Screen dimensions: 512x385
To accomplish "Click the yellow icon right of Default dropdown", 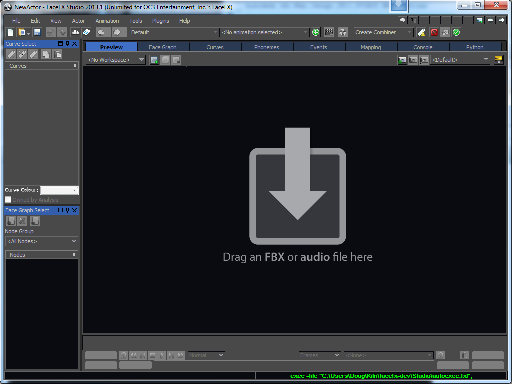I will (x=498, y=60).
